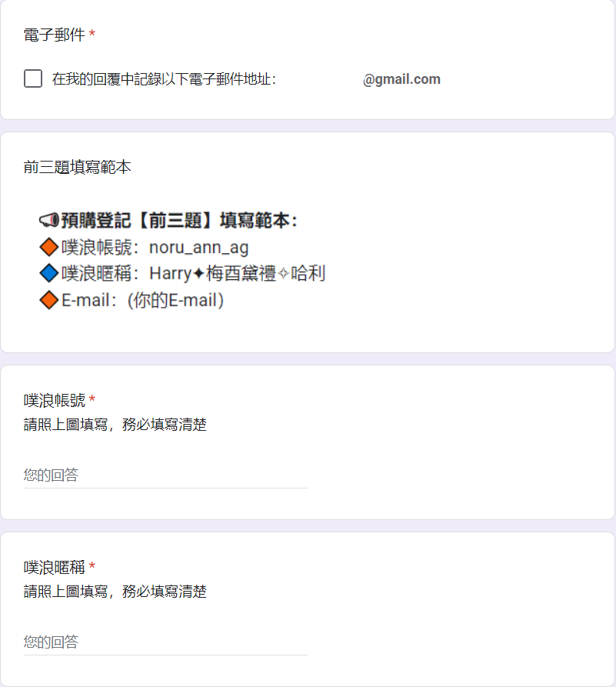This screenshot has height=687, width=616.
Task: Click the megaphone icon in the sample image
Action: pos(48,220)
